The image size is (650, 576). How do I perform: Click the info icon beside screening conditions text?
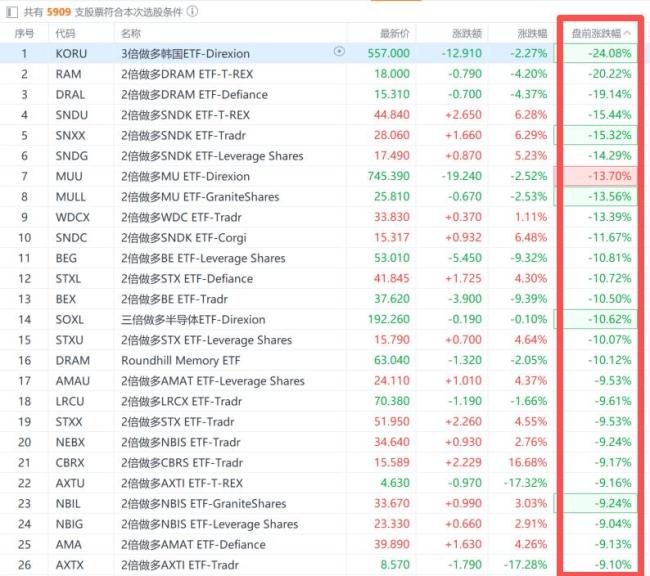[192, 12]
